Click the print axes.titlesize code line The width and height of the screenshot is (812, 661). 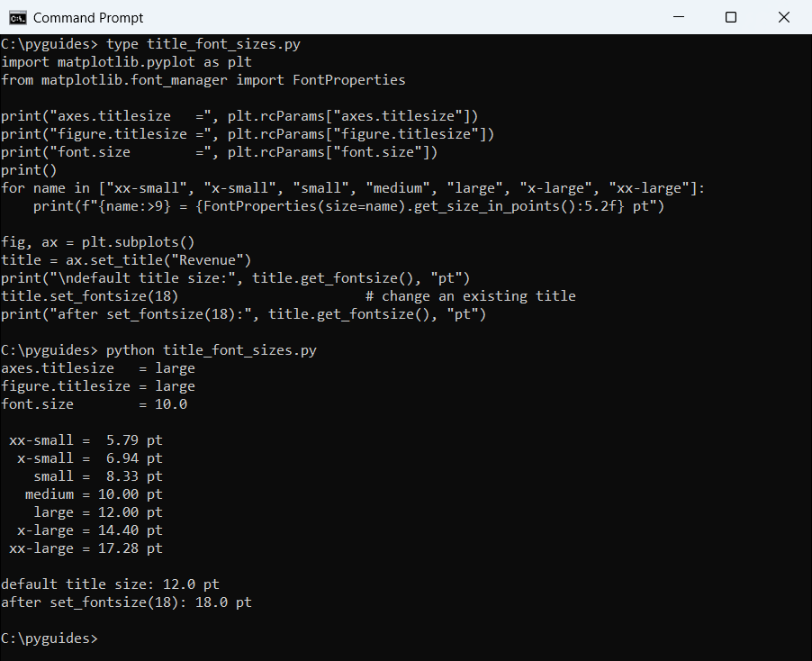point(239,116)
